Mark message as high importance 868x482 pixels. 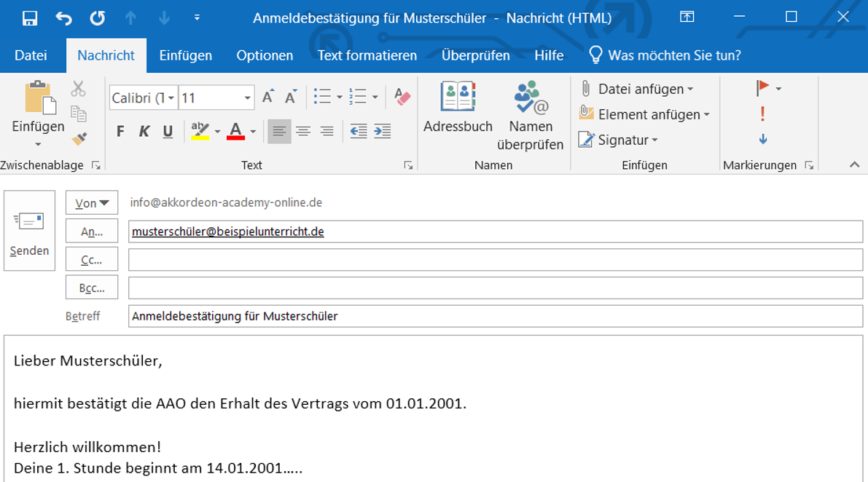point(763,114)
